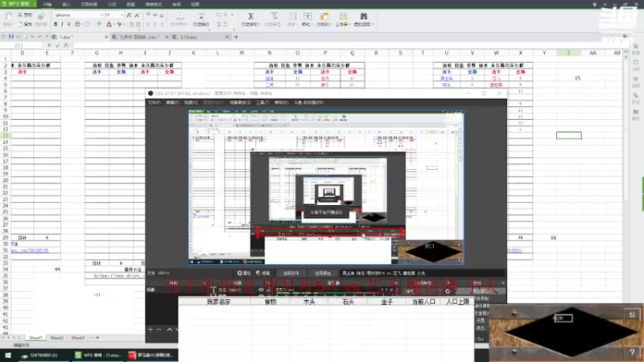Screen dimensions: 644x362
Task: Click the Select Color button in OBS
Action: [323, 273]
